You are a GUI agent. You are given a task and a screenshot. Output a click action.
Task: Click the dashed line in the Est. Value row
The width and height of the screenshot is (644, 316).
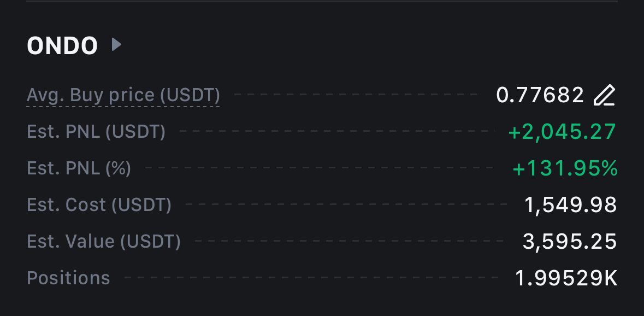coord(350,241)
